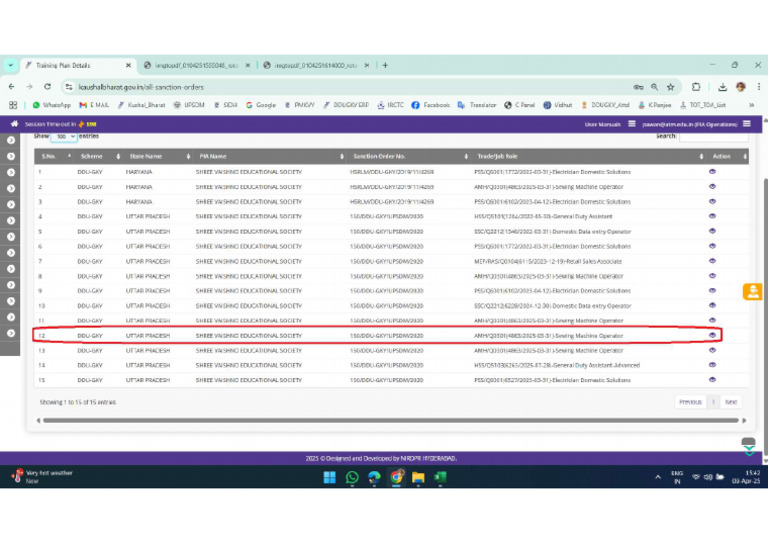
Task: Sort table by Scheme column
Action: point(98,156)
